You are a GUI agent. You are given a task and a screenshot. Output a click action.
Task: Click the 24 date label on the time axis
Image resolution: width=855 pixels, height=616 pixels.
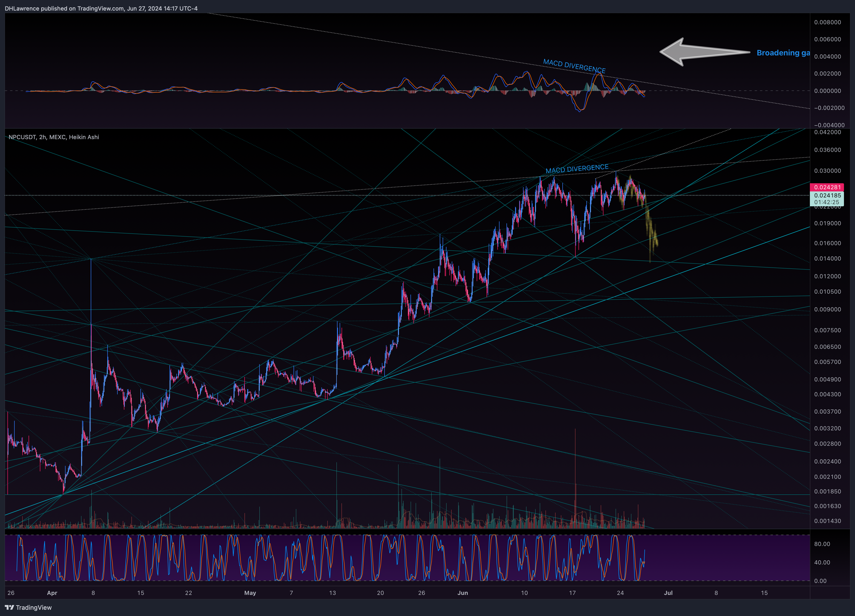[620, 593]
